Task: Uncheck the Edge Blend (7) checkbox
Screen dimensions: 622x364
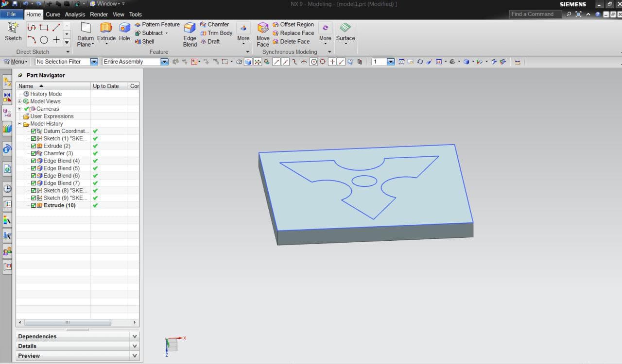Action: [34, 183]
